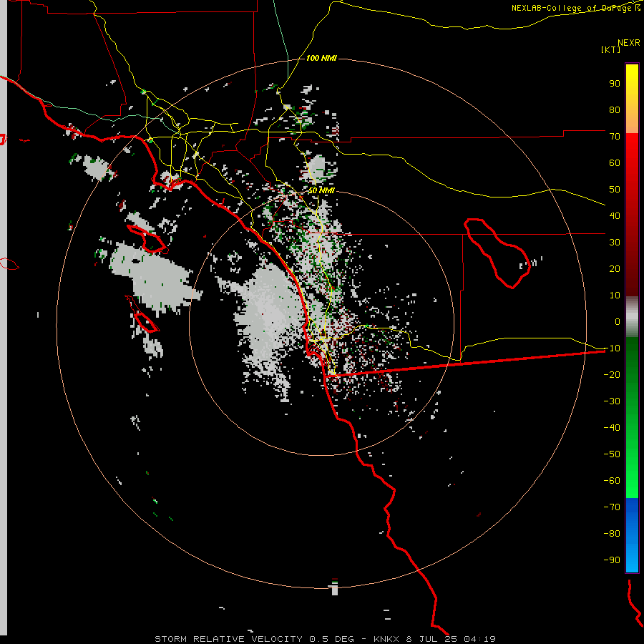Click the -80 knot scale label
Screen dimensions: 644x644
click(612, 534)
